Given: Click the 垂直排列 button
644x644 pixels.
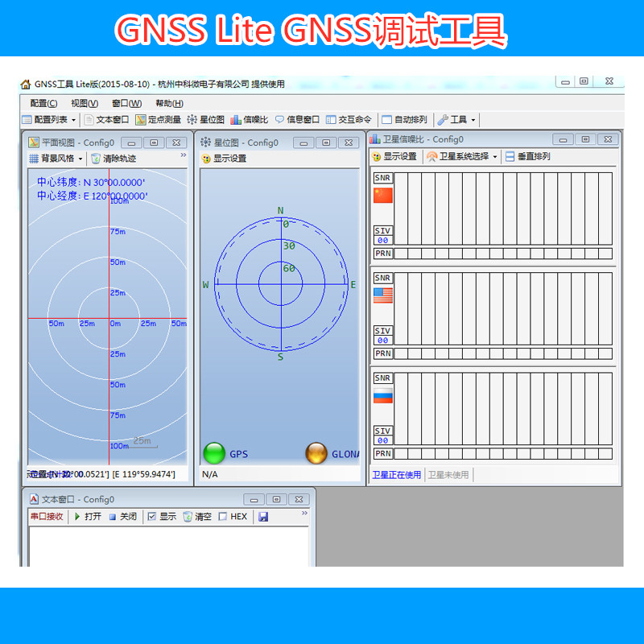Looking at the screenshot, I should [528, 156].
